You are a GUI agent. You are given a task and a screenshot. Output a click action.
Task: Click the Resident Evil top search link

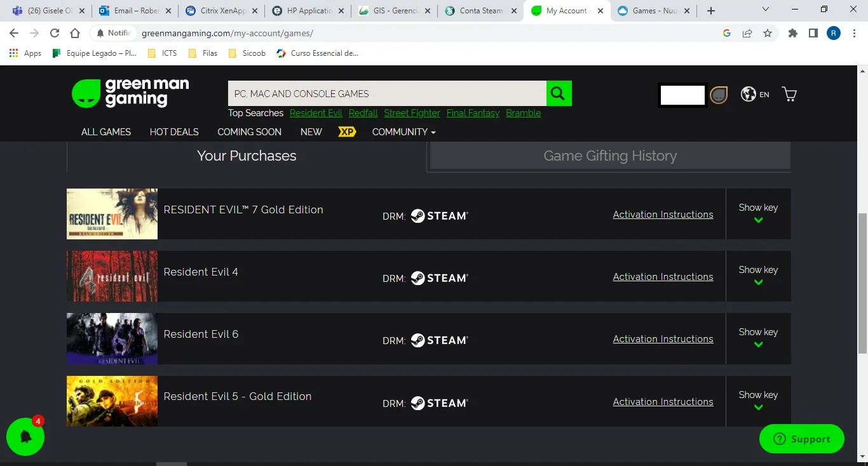[x=316, y=113]
